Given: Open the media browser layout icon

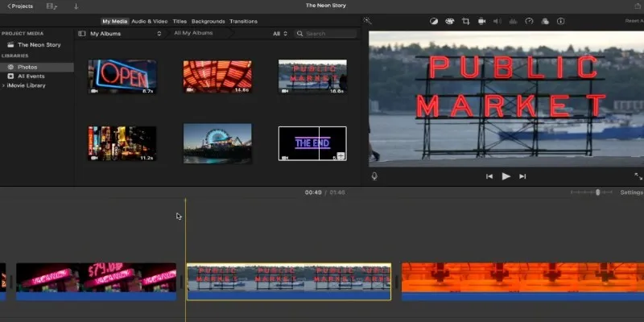Looking at the screenshot, I should pyautogui.click(x=52, y=6).
